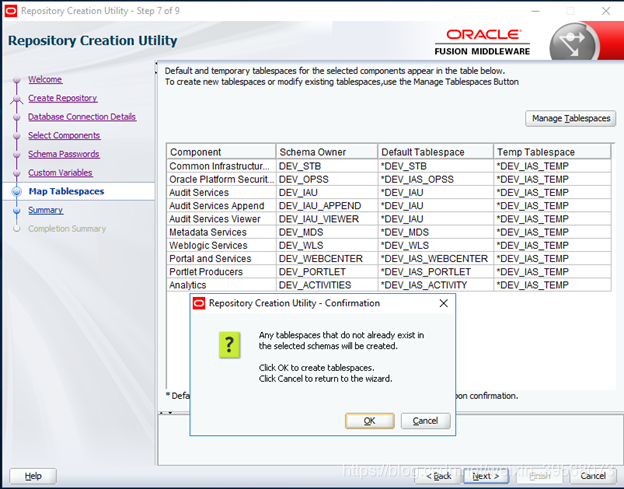Screen dimensions: 624x489
Task: Click the Temp Tablespace column header
Action: pos(552,152)
